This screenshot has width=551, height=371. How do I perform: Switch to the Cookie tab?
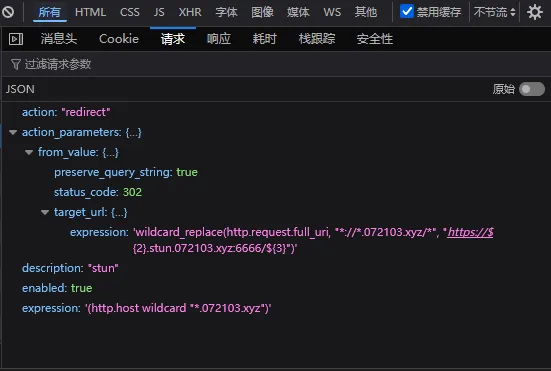(x=119, y=39)
